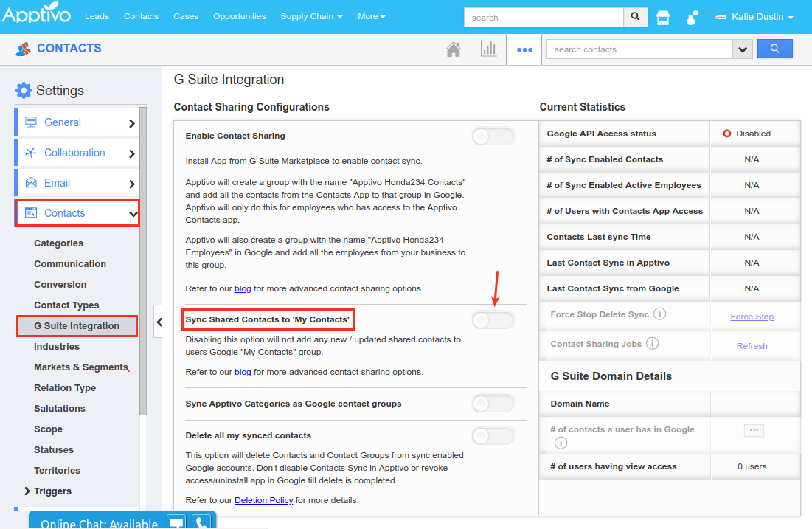The width and height of the screenshot is (812, 529).
Task: Select G Suite Integration in sidebar
Action: tap(77, 326)
